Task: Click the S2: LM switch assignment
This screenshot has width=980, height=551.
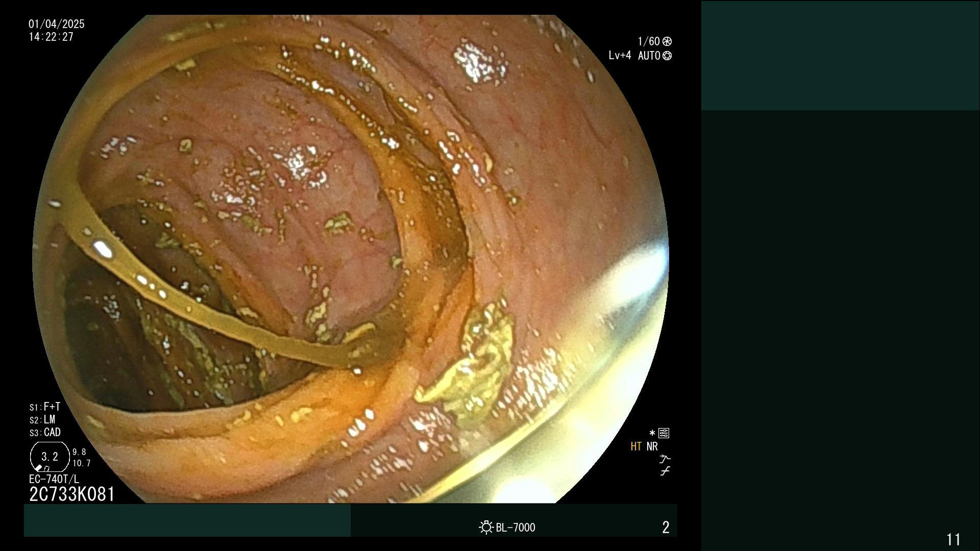Action: pyautogui.click(x=42, y=419)
